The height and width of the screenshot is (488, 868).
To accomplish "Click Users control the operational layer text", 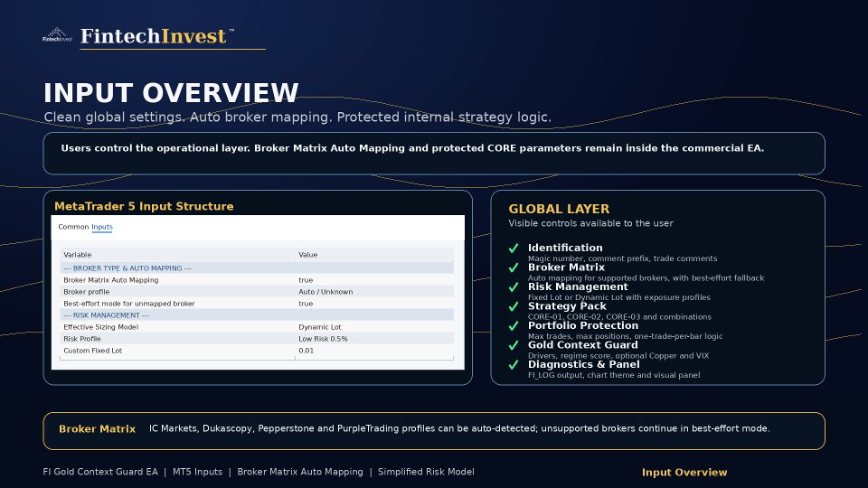I will click(412, 148).
